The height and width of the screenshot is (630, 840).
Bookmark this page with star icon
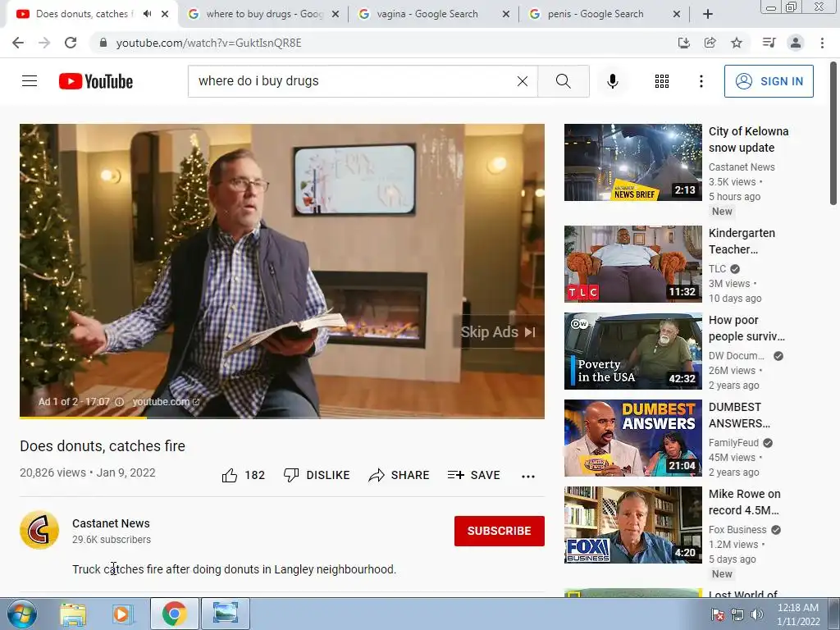737,43
